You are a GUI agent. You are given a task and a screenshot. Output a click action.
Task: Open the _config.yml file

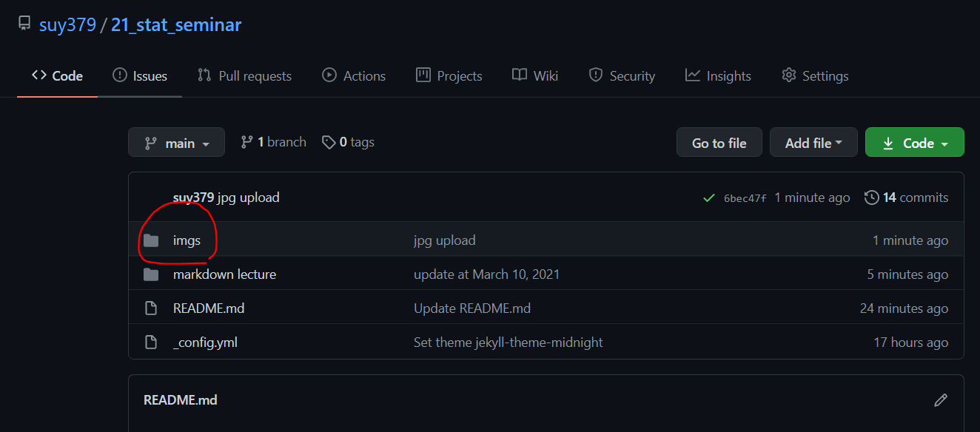[205, 342]
